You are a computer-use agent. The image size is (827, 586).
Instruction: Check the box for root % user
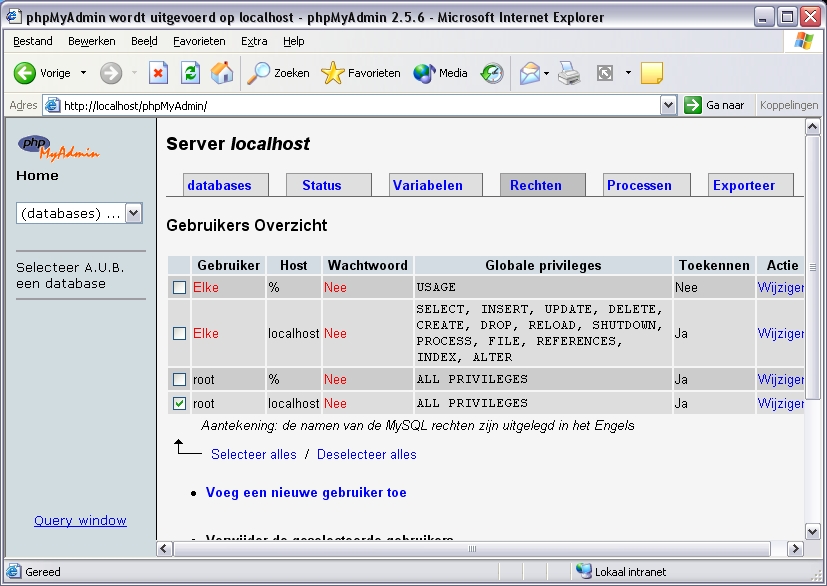[x=179, y=379]
